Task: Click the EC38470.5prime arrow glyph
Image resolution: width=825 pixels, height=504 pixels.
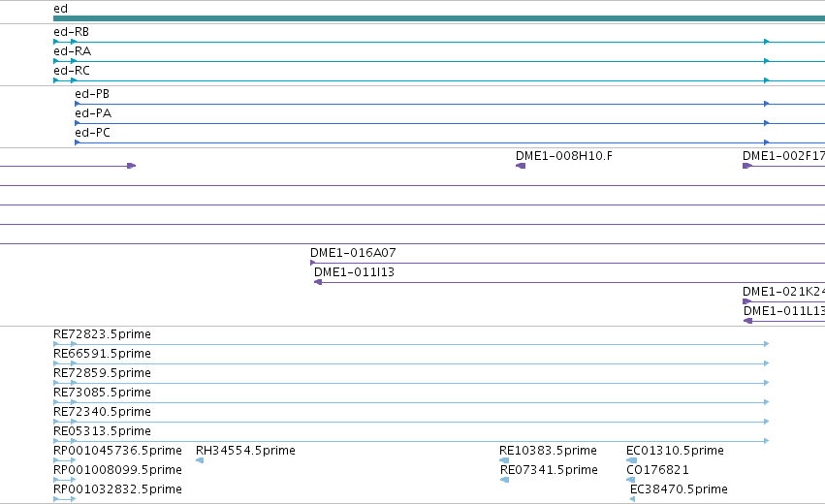Action: (x=632, y=499)
